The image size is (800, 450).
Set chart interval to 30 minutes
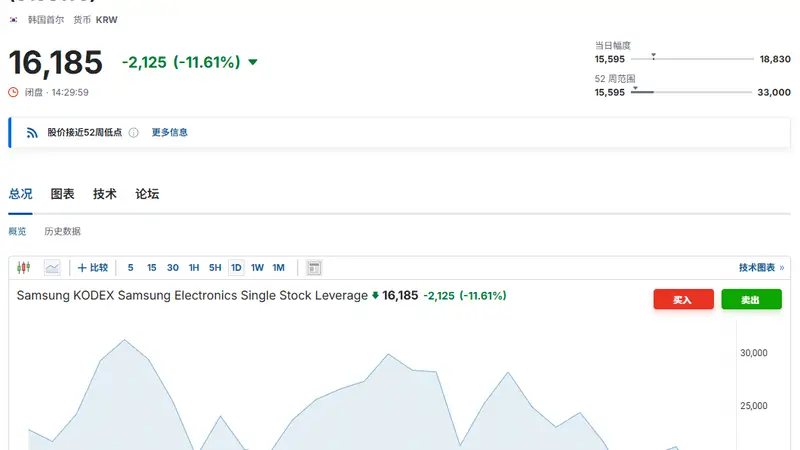pos(173,267)
